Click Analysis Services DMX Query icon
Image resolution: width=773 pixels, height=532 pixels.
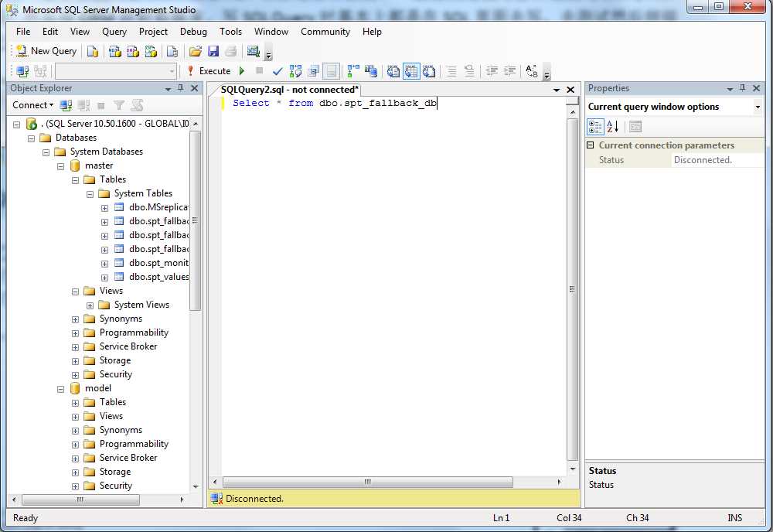pyautogui.click(x=133, y=51)
